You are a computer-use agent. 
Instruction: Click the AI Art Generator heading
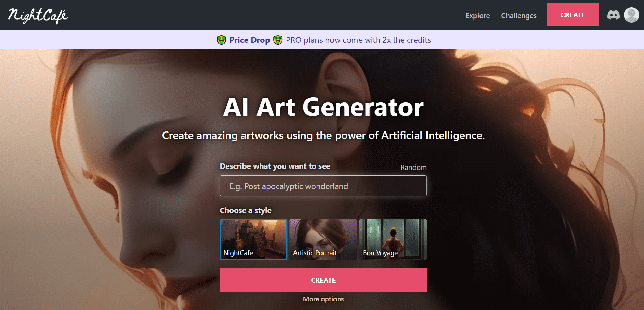323,107
